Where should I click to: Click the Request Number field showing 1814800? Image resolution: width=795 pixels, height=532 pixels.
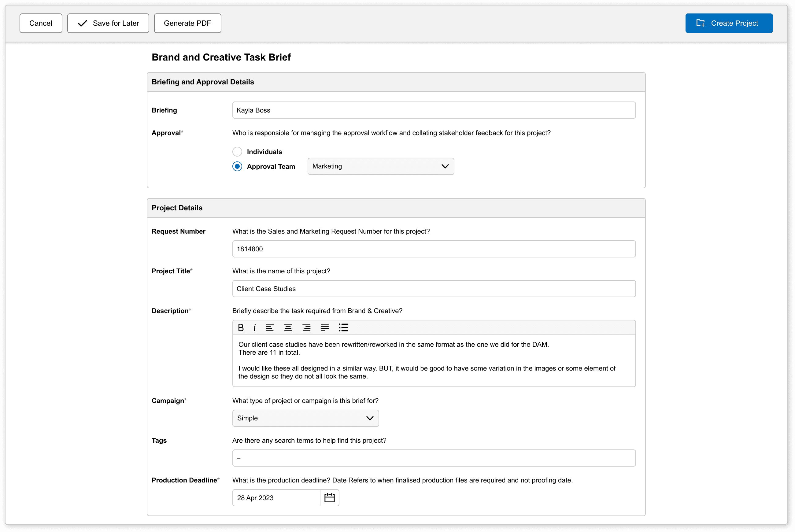[434, 249]
